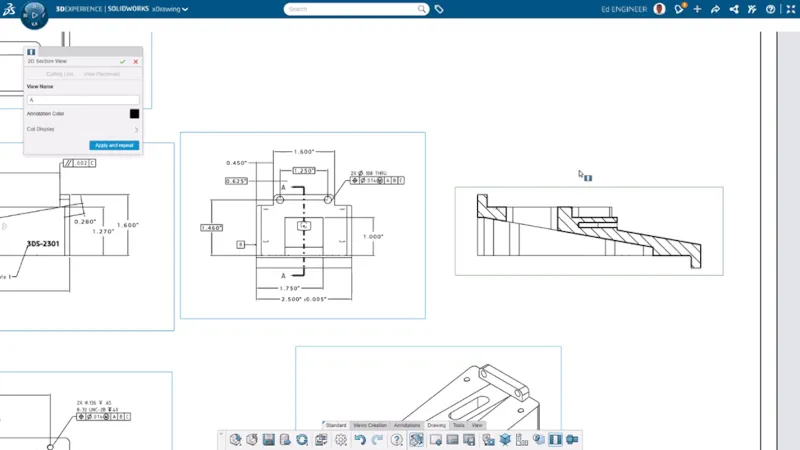
Task: Confirm section view with green checkmark
Action: click(123, 61)
